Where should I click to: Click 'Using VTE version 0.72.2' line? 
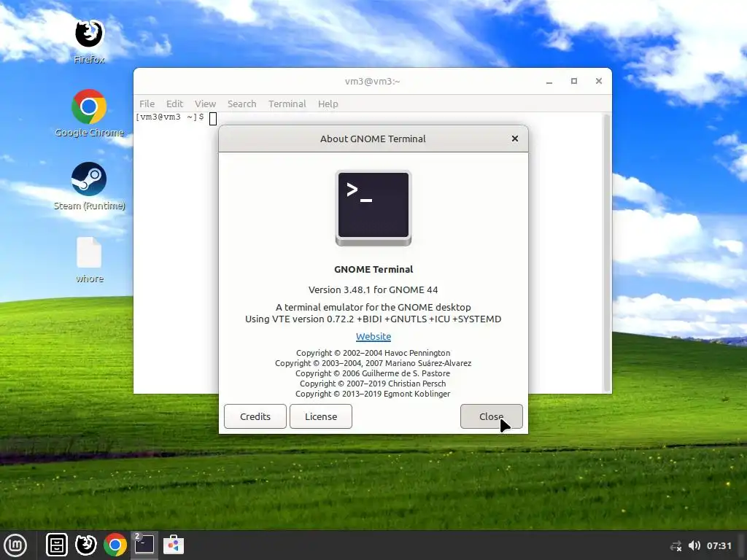coord(373,319)
